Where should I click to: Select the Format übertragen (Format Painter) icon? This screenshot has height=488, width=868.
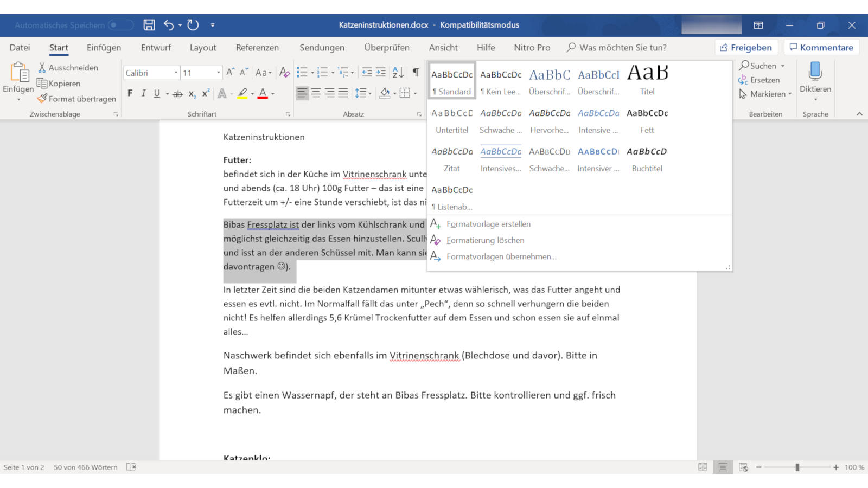(x=41, y=99)
